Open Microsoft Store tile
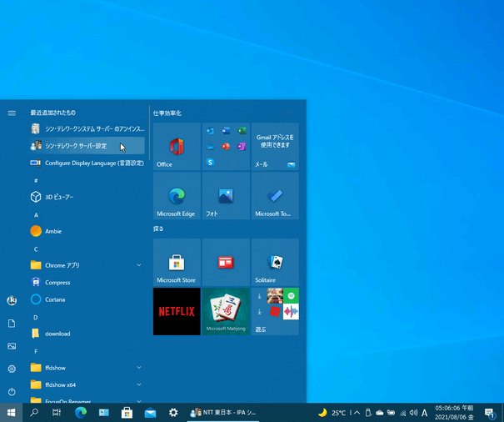Image resolution: width=504 pixels, height=422 pixels. [x=177, y=262]
